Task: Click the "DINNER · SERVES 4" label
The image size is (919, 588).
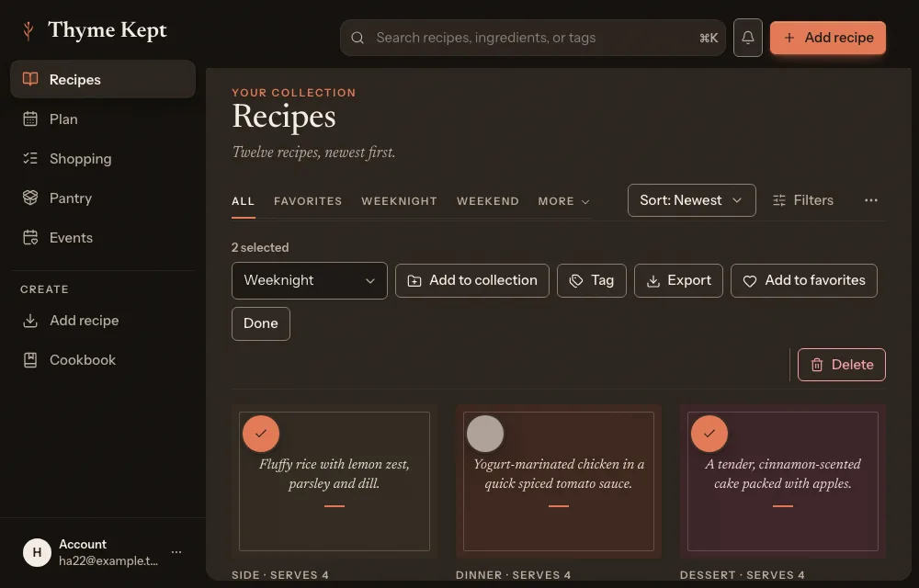Action: (x=514, y=574)
